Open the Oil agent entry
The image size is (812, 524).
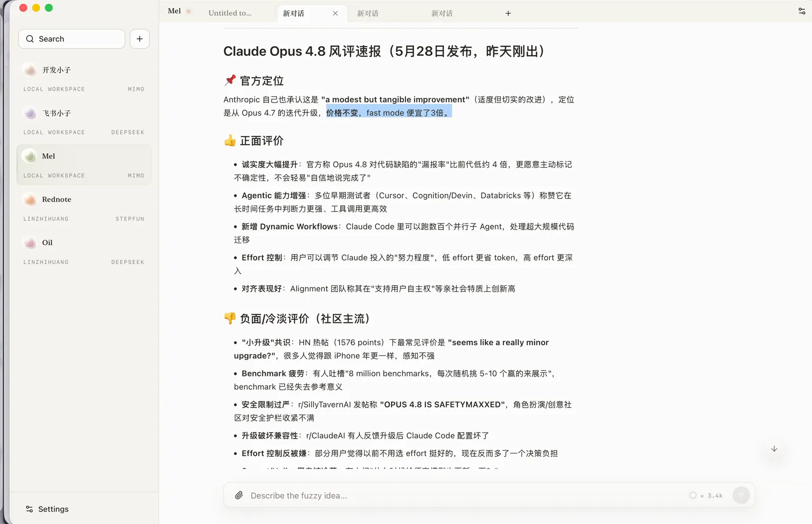[x=84, y=251]
